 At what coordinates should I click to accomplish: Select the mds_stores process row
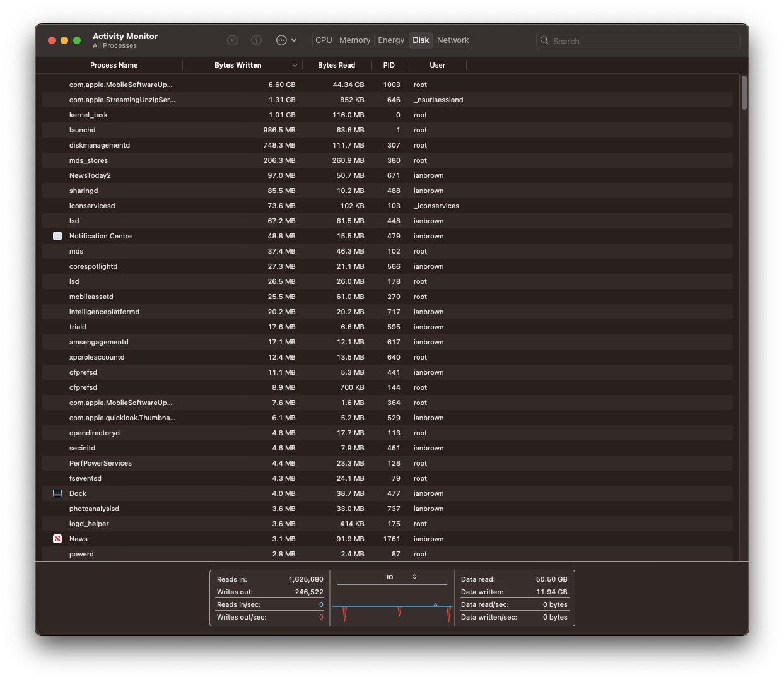[x=387, y=160]
